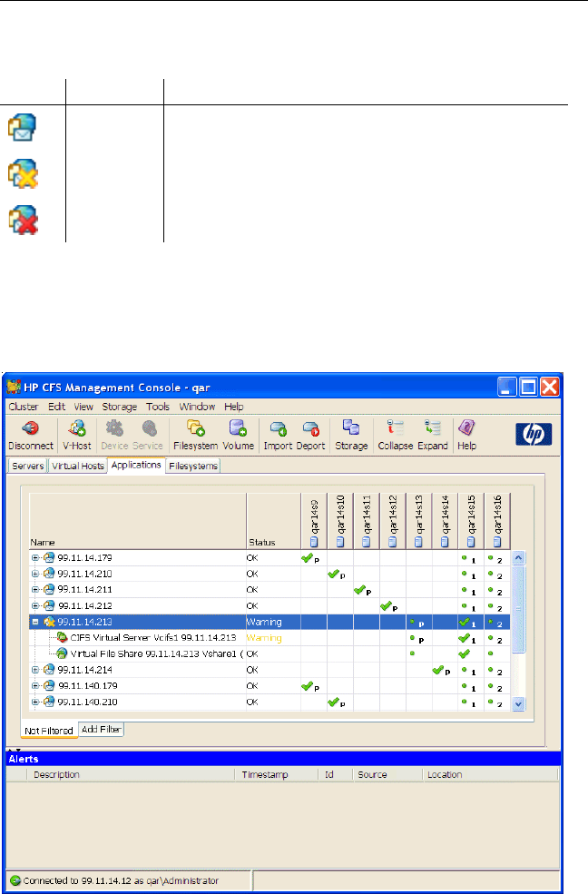Click the scroll up arrow of applications list
588x894 pixels.
[x=518, y=557]
